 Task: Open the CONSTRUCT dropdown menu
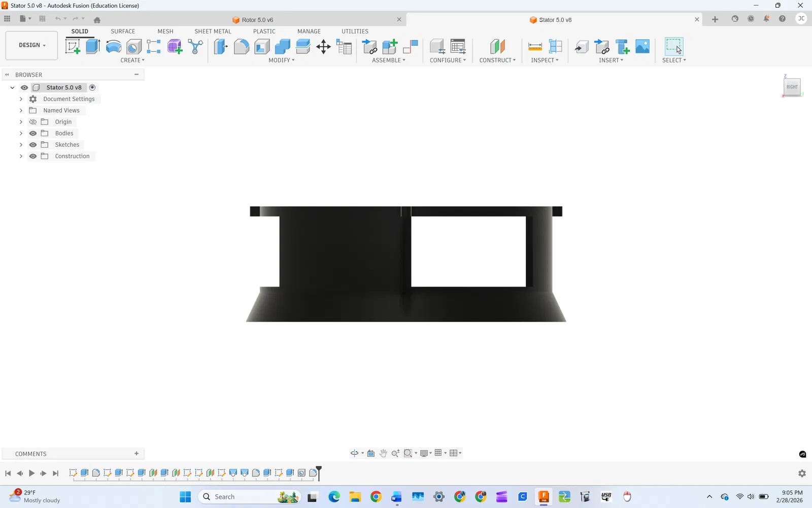(497, 60)
